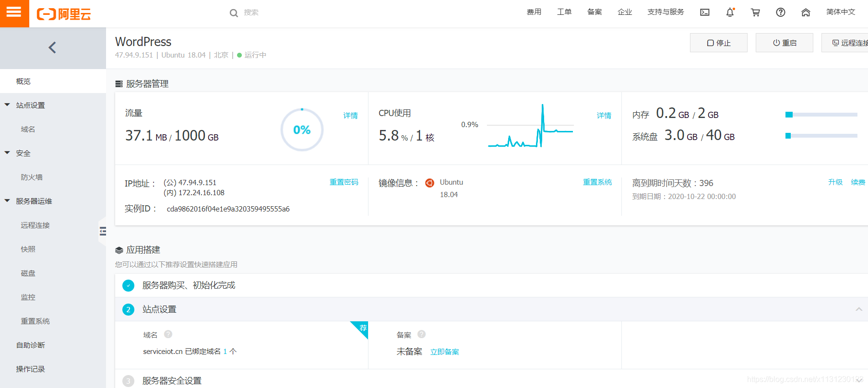Viewport: 868px width, 388px height.
Task: Click the Aliyun logo
Action: 64,14
